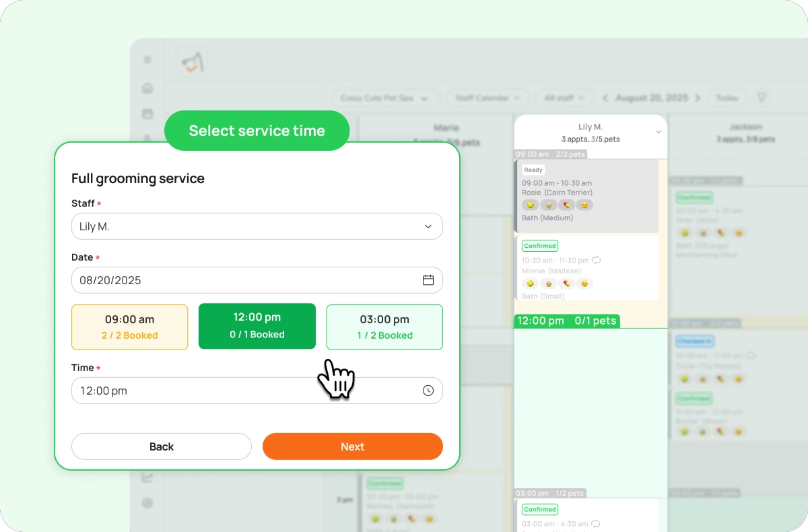Open the settings gear icon at sidebar bottom
The image size is (808, 532).
(x=147, y=503)
